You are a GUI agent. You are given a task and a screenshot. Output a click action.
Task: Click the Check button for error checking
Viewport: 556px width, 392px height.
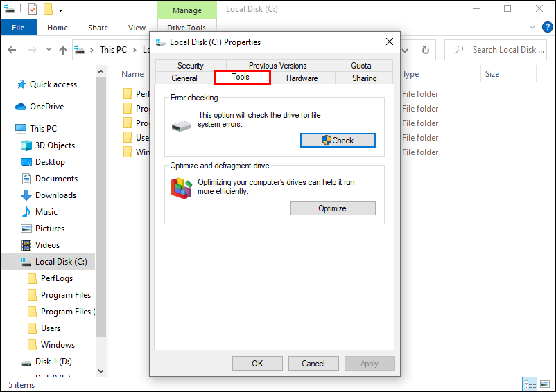coord(338,140)
